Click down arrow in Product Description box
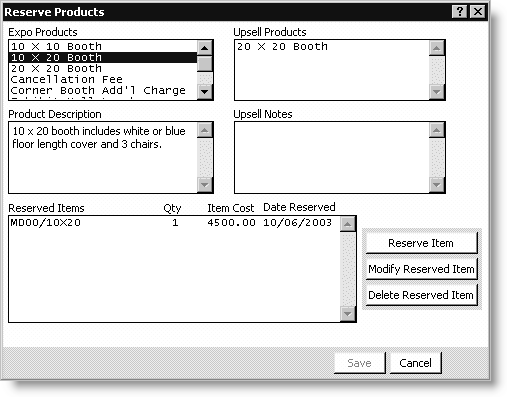The width and height of the screenshot is (507, 397). (205, 185)
